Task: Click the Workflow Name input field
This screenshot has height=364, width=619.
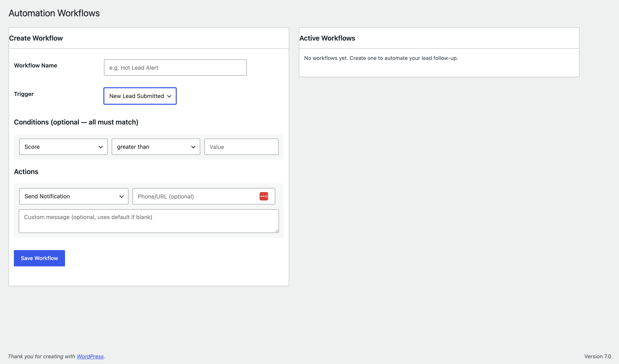Action: tap(175, 67)
